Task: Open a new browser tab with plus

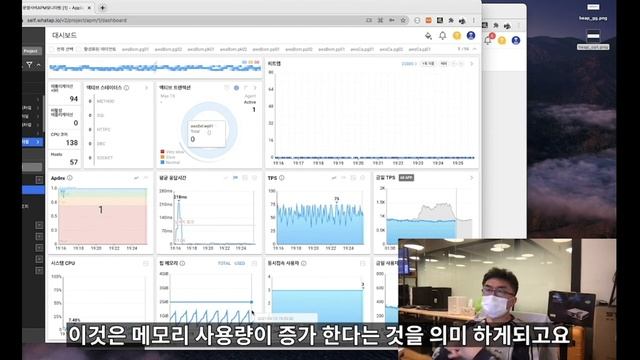Action: (x=102, y=7)
